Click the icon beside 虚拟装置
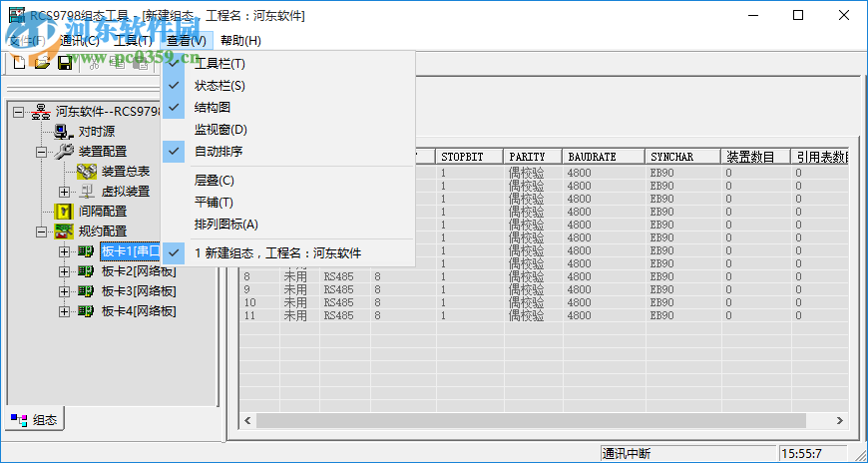Screen dimensions: 868x463 [87, 192]
